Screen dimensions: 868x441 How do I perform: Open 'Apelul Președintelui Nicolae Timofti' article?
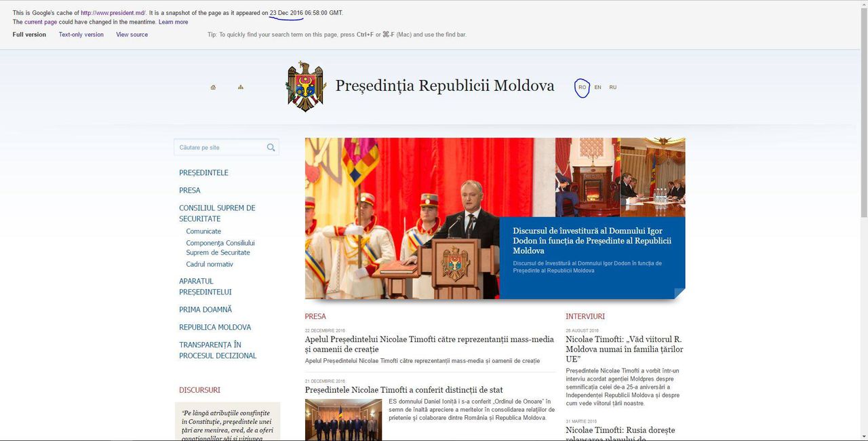click(429, 344)
